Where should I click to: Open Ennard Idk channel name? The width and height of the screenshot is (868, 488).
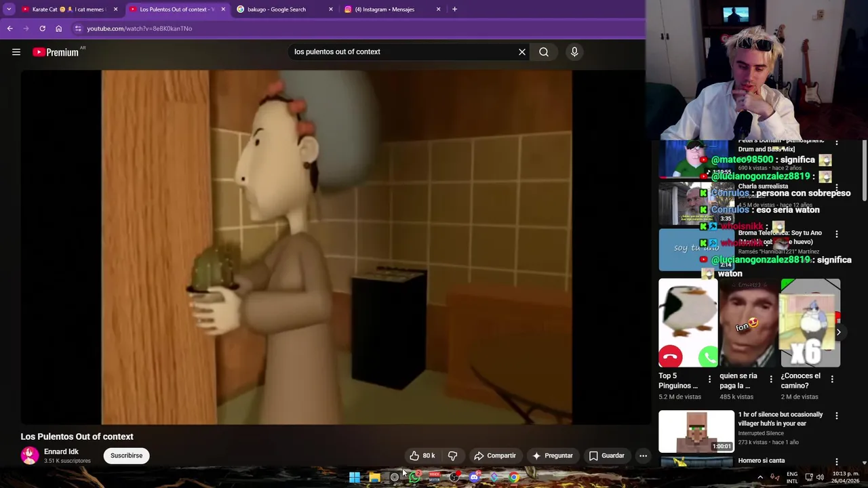click(61, 451)
